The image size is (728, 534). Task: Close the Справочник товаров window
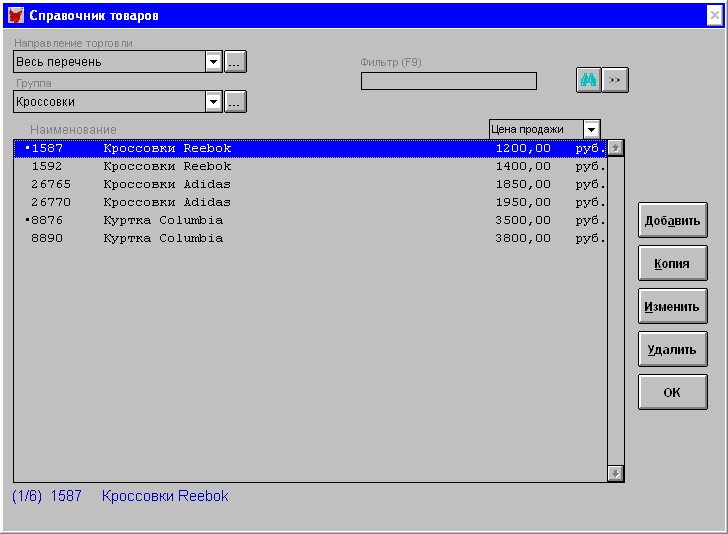tap(715, 15)
